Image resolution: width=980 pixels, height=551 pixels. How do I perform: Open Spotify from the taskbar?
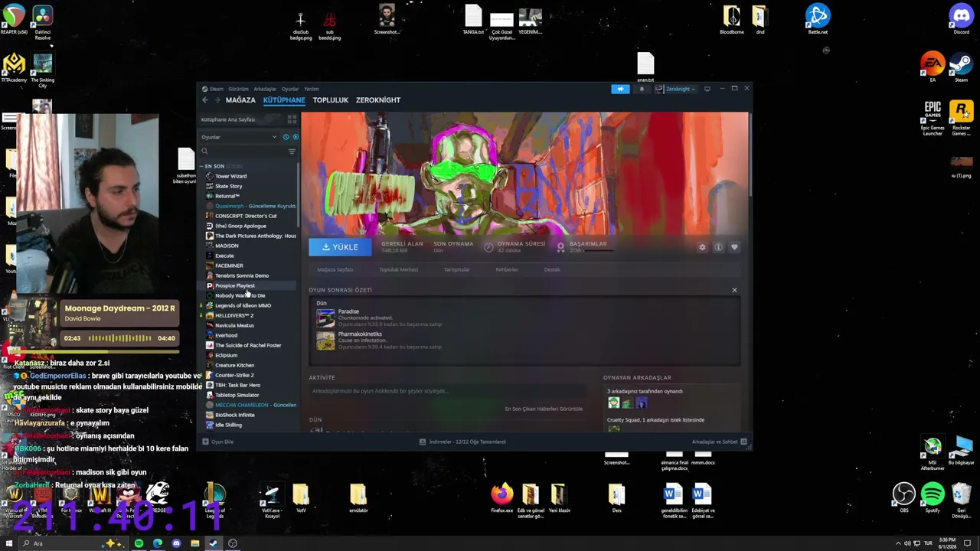click(139, 543)
